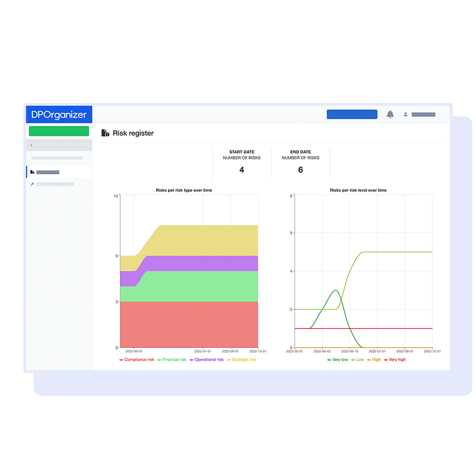Open the user account name menu
The image size is (476, 476).
point(423,114)
